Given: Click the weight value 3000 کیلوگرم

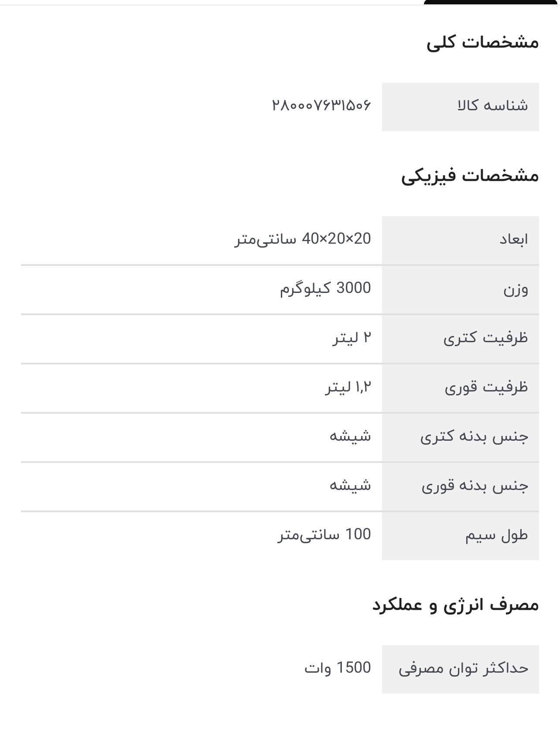Looking at the screenshot, I should [x=325, y=288].
